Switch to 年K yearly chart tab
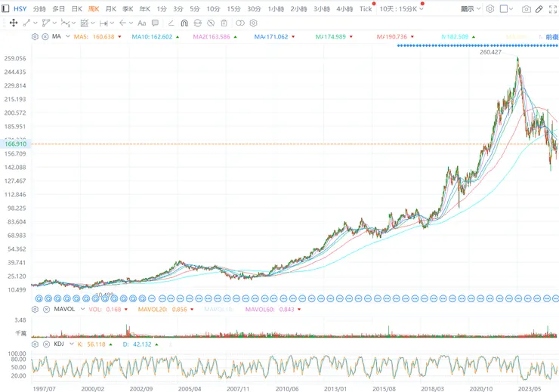This screenshot has height=392, width=559. 145,9
